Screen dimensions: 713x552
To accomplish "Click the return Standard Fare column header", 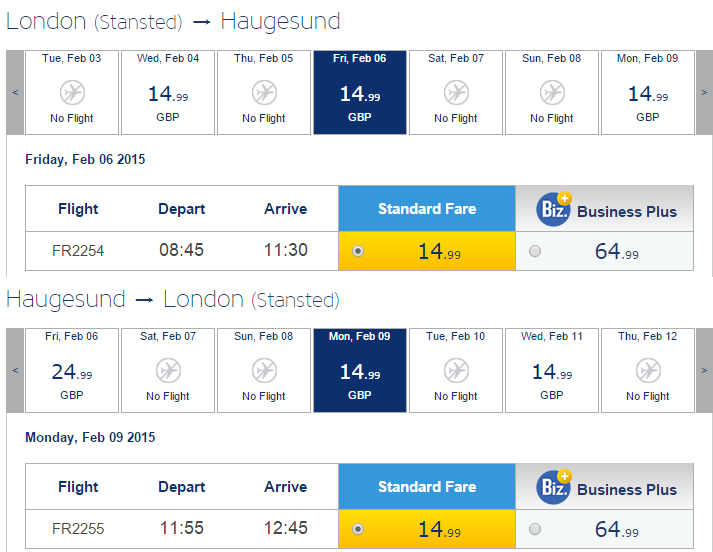I will coord(427,487).
